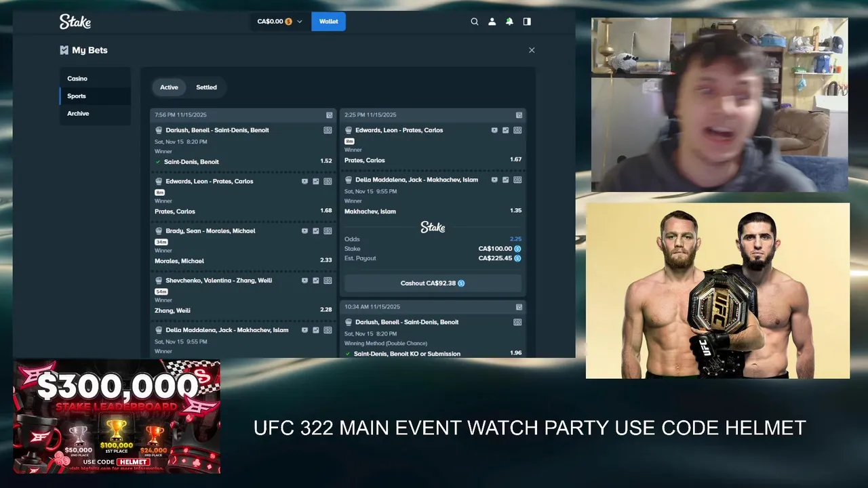Open scoreboard icon on Della Maddalena fight, 2:25 PM slip
The width and height of the screenshot is (868, 488).
pyautogui.click(x=517, y=180)
